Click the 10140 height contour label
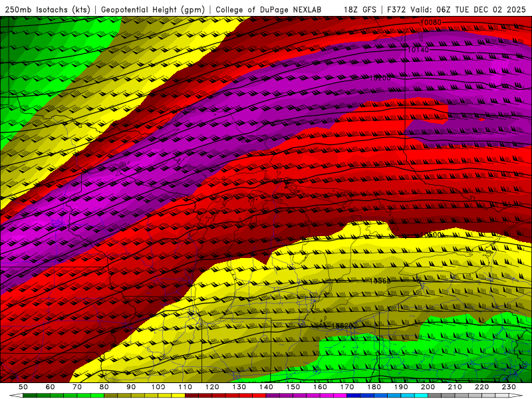The width and height of the screenshot is (532, 399). [418, 50]
